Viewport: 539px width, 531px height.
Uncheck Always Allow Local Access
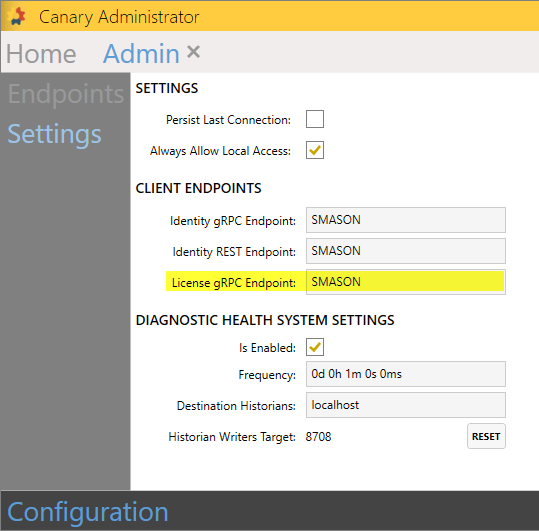pos(315,150)
